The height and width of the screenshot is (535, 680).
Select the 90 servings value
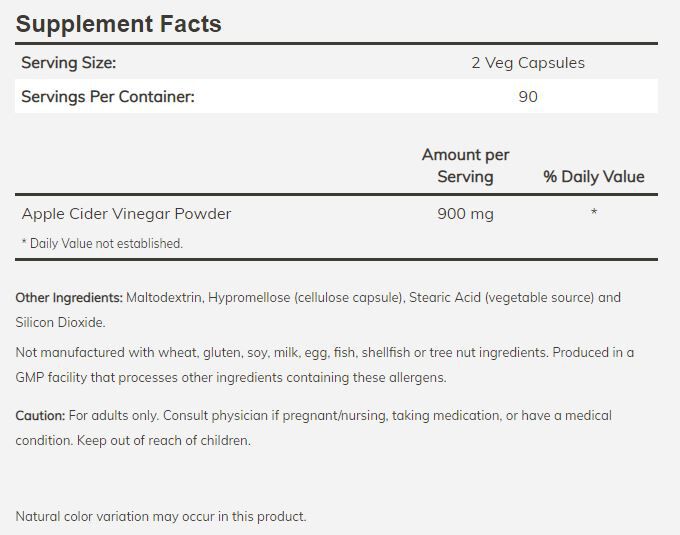pos(528,96)
